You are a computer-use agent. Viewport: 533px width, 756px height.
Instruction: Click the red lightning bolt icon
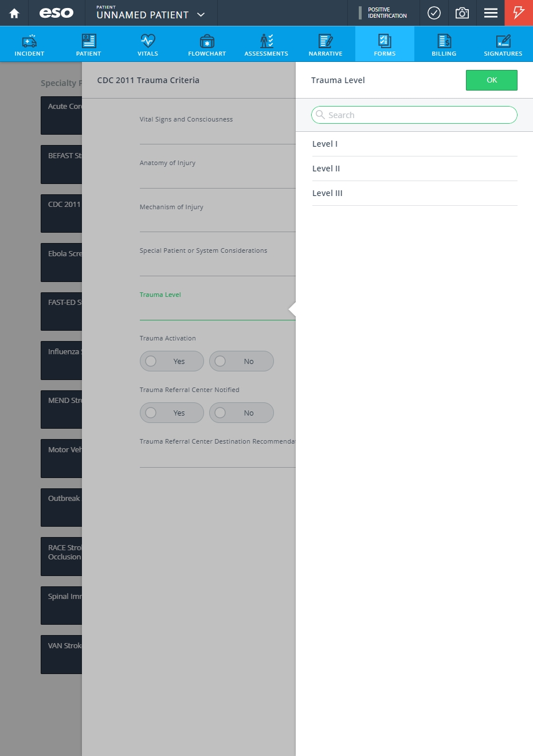[x=519, y=13]
